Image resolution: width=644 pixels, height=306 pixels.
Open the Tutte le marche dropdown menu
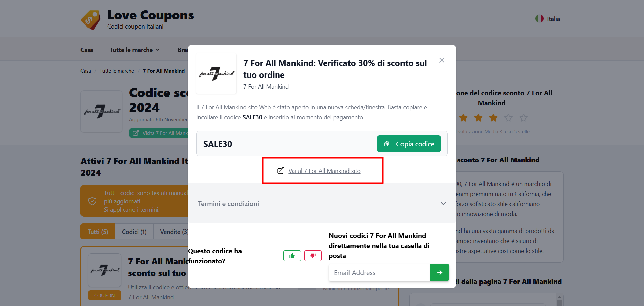(135, 50)
